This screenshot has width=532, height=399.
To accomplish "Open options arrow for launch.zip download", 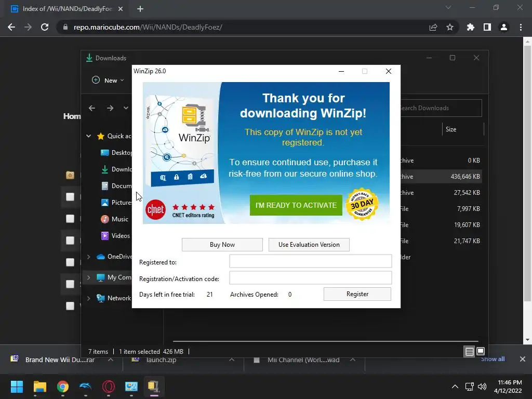I will point(232,360).
